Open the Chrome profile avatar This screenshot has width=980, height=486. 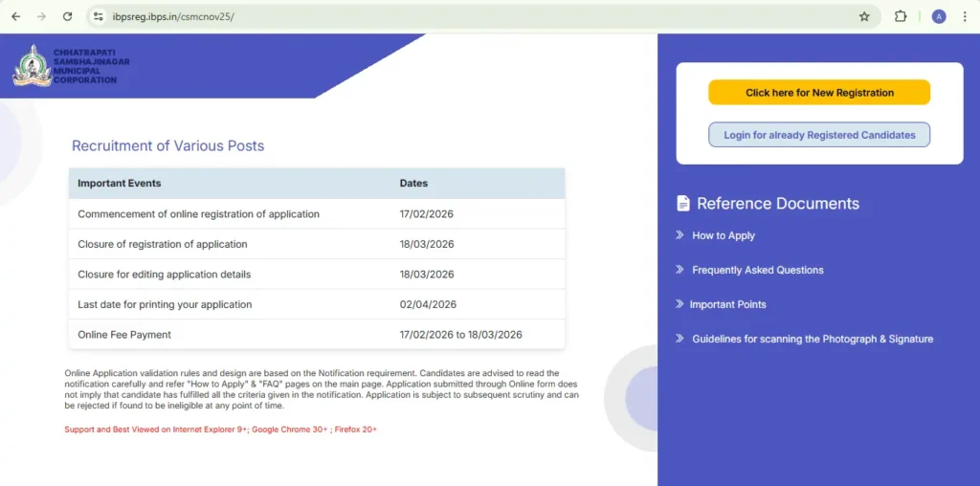[939, 16]
